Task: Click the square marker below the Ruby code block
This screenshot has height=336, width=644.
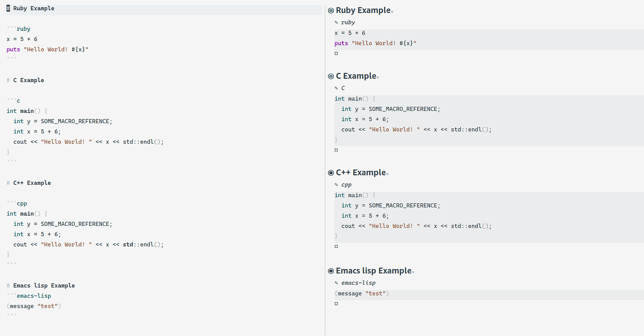Action: pos(336,53)
